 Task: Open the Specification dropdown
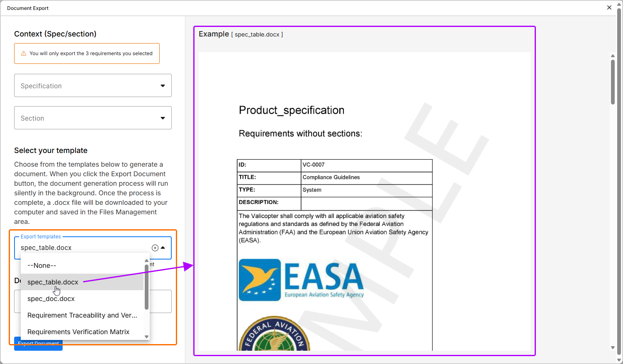tap(93, 85)
